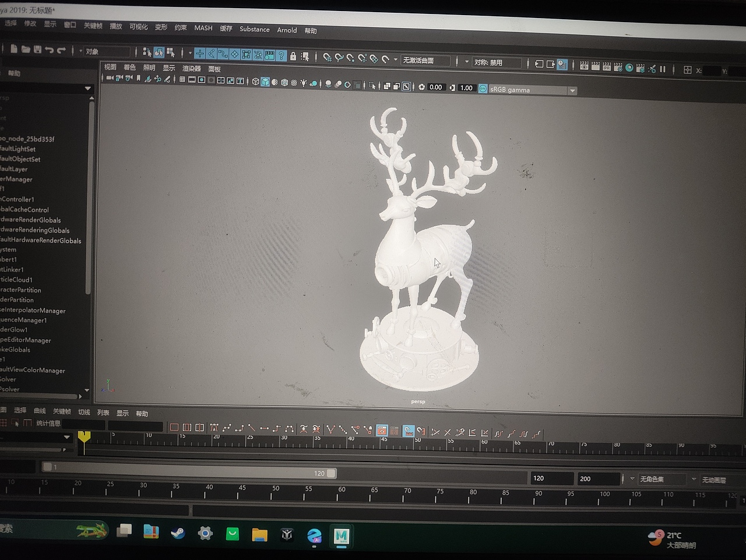Select hardwareRenderingGlobals in the outliner

35,230
